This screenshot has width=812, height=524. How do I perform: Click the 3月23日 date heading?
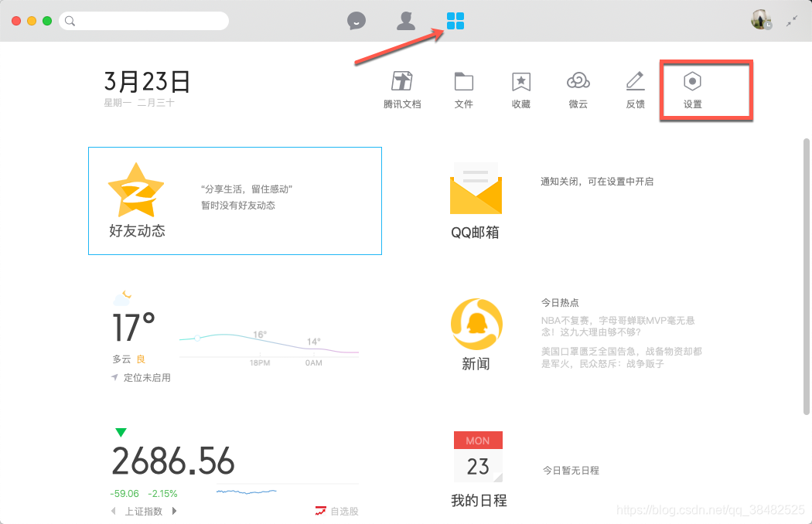pyautogui.click(x=147, y=82)
